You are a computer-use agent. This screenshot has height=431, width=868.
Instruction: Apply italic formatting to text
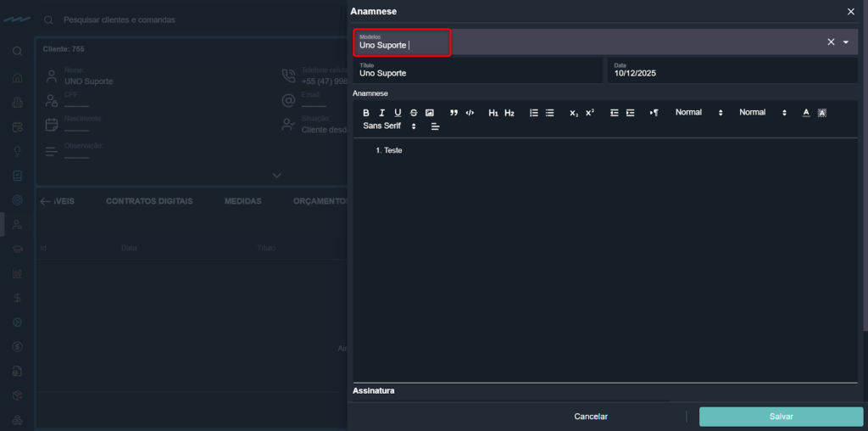[381, 113]
